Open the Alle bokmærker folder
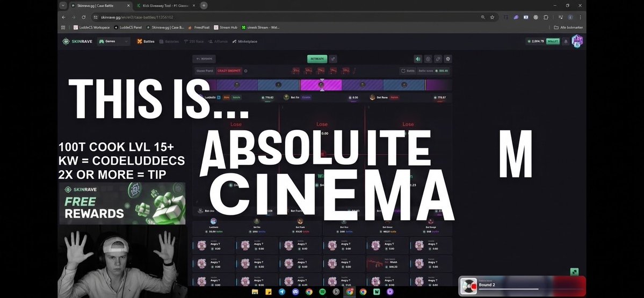This screenshot has height=298, width=644. (568, 27)
